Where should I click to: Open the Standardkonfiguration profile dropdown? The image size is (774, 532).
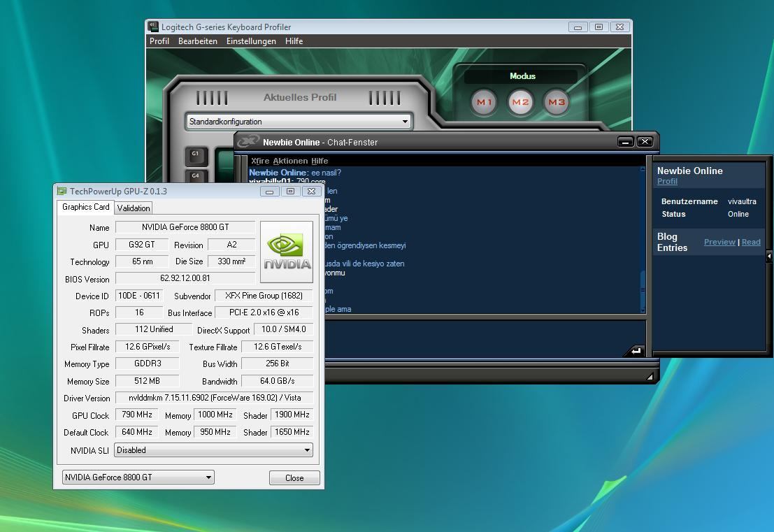299,122
